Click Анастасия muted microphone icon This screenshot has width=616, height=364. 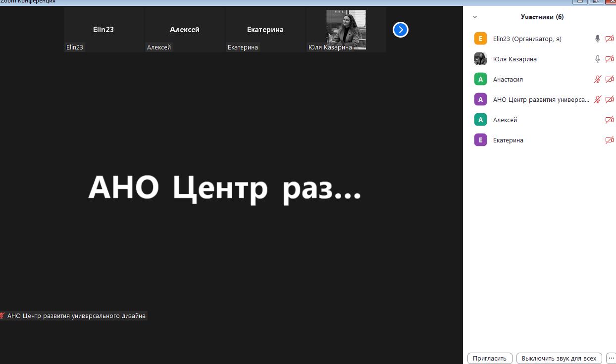point(598,79)
